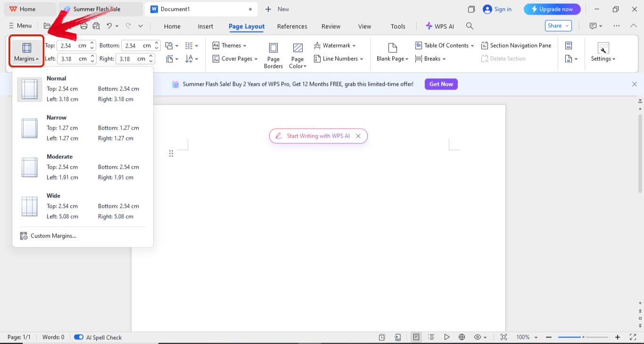
Task: Undo the last action
Action: click(x=109, y=26)
